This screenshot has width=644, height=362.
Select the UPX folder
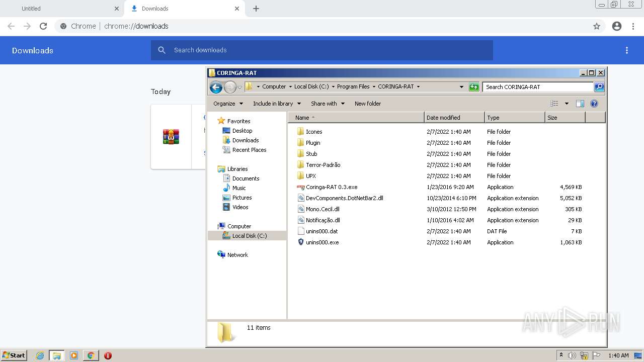(311, 176)
